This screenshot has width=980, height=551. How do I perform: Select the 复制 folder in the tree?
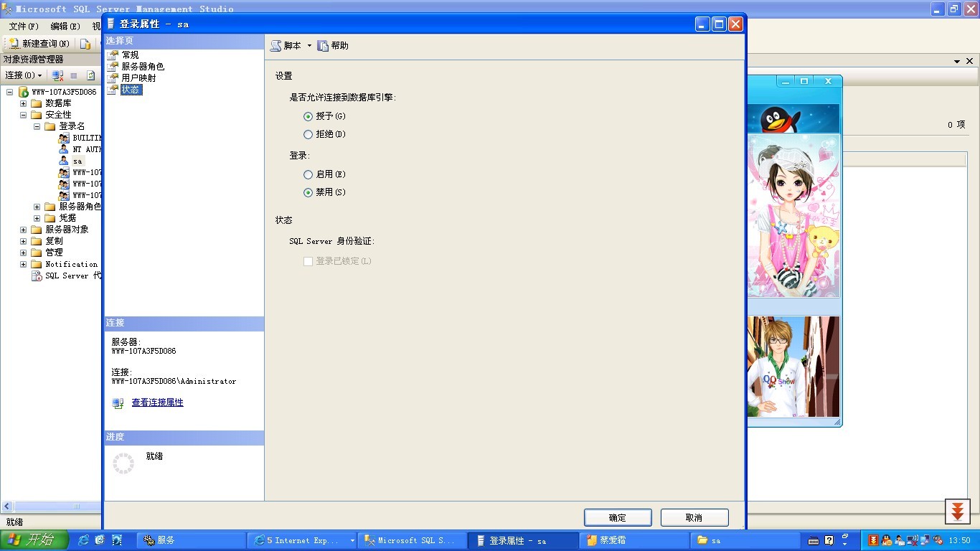(54, 241)
